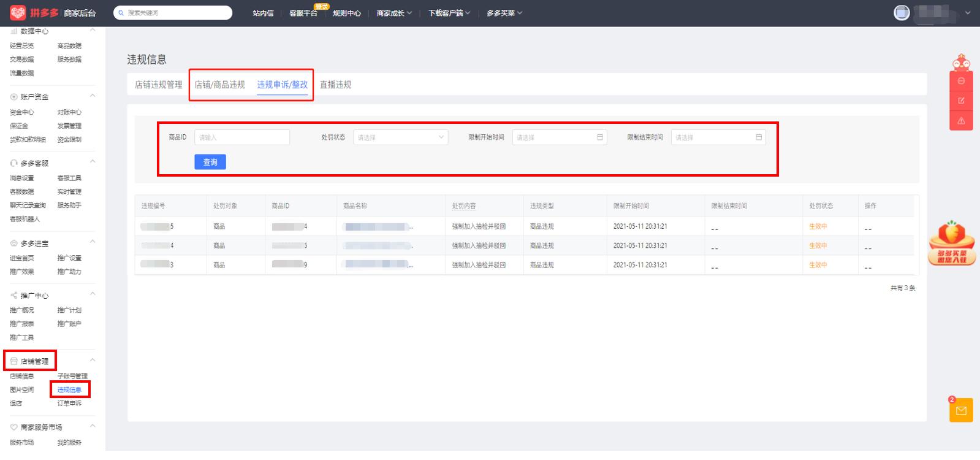980x460 pixels.
Task: Collapse the 多多客服 sidebar section
Action: [93, 162]
